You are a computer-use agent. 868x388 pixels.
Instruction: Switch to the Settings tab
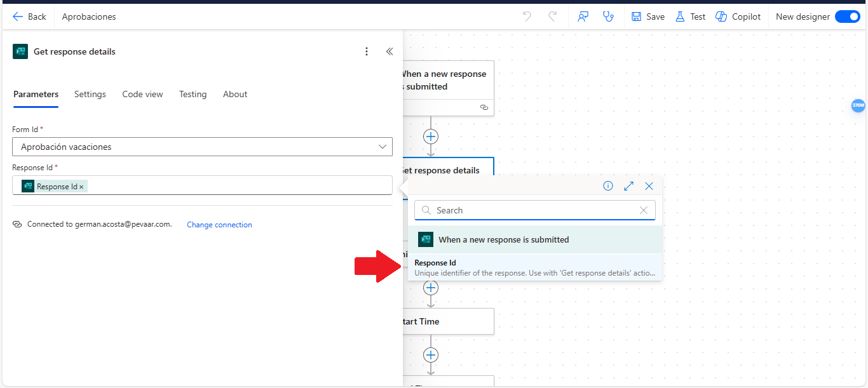click(x=90, y=94)
